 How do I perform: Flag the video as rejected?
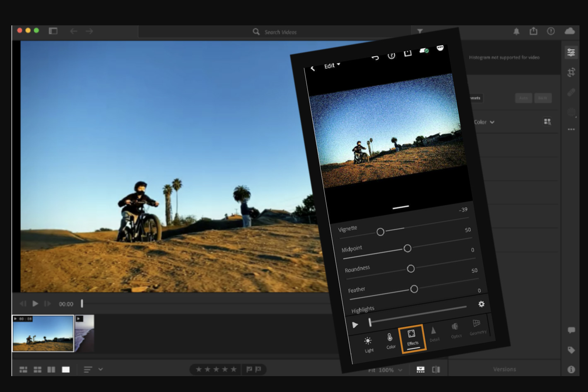(x=258, y=369)
